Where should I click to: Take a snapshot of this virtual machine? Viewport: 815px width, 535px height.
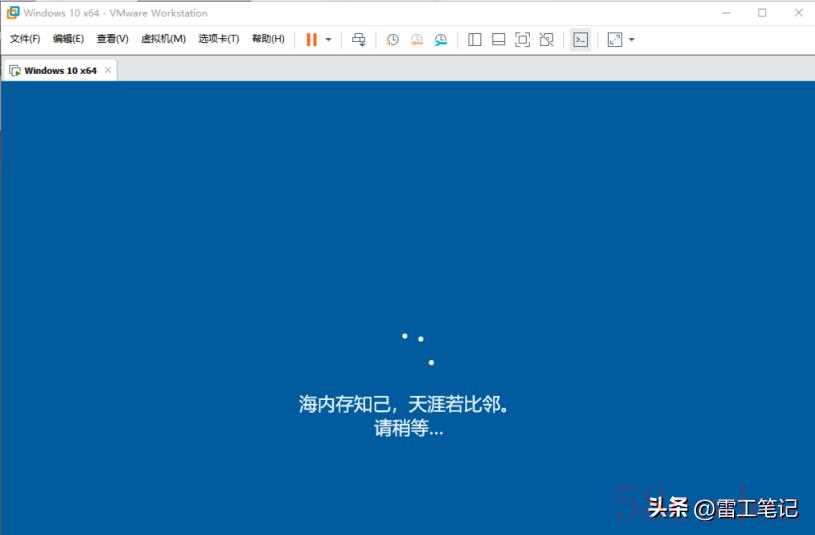[393, 40]
